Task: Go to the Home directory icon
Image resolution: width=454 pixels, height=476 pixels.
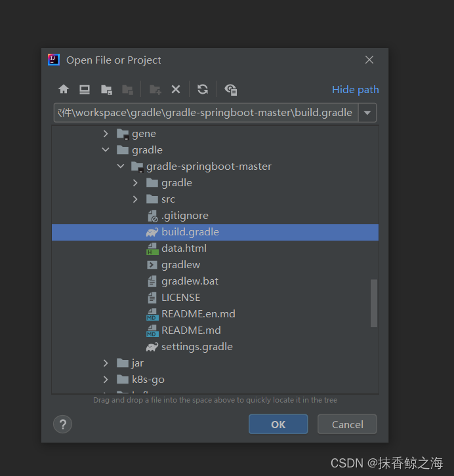Action: point(64,89)
